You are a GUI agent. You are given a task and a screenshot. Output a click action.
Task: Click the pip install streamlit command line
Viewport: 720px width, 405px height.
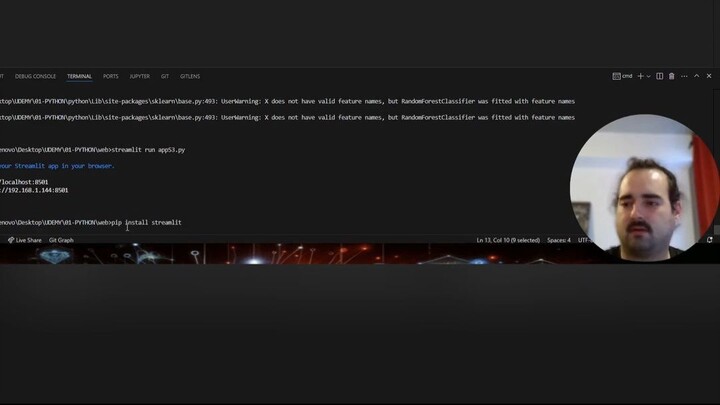pos(91,223)
